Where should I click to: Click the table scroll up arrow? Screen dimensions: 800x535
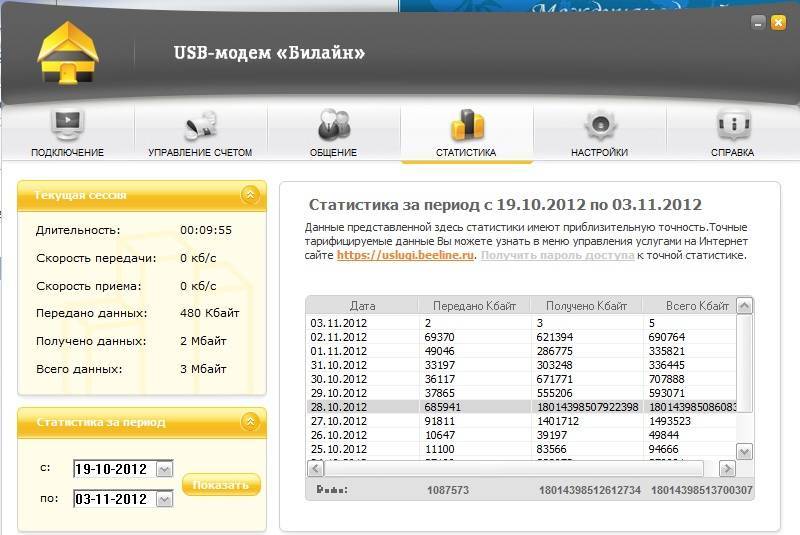pos(745,306)
